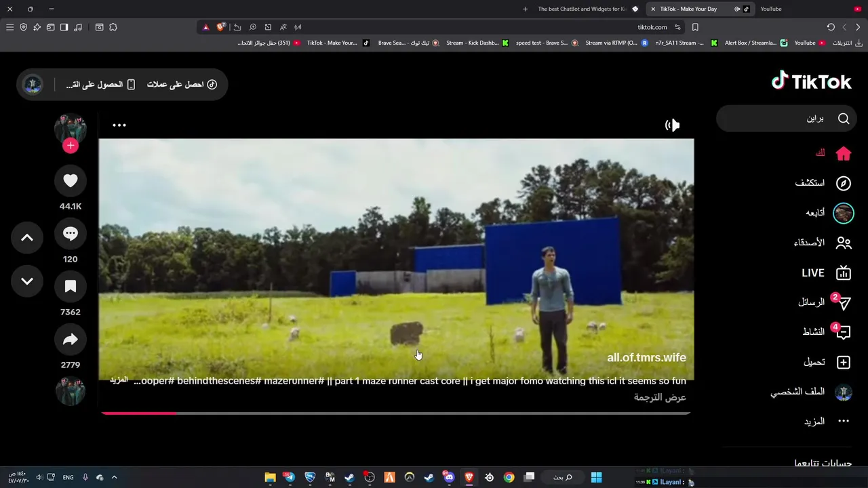Save video using the bookmark icon
The image size is (868, 488).
tap(71, 287)
